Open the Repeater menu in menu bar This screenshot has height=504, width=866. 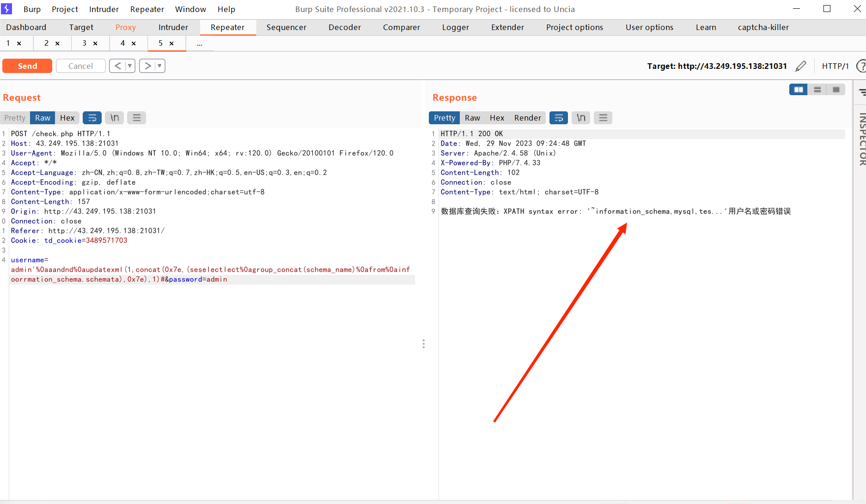147,9
